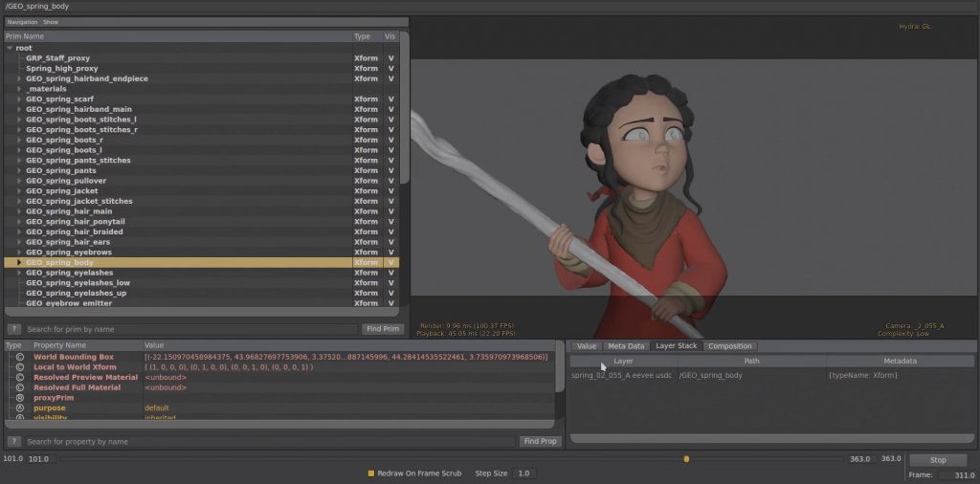Toggle Redraw On Frame Scrub checkbox
This screenshot has width=980, height=484.
coord(371,473)
